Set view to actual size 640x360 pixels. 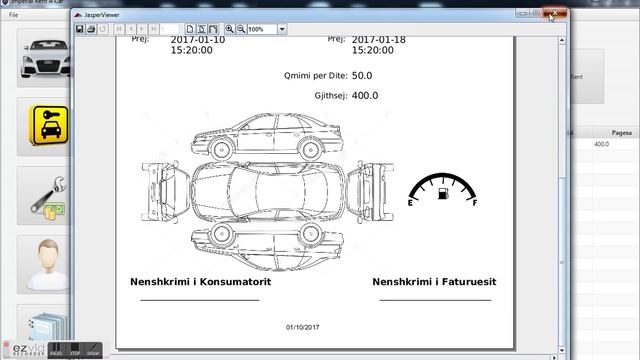pyautogui.click(x=190, y=29)
